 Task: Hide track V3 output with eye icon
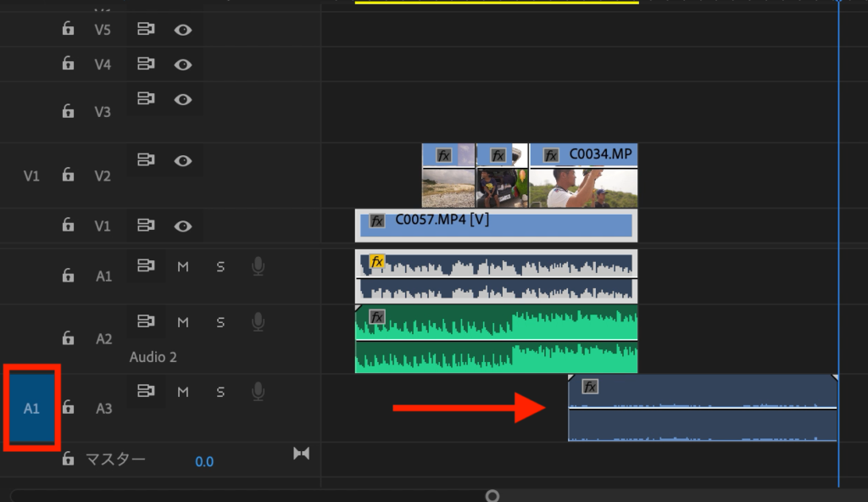(x=183, y=100)
